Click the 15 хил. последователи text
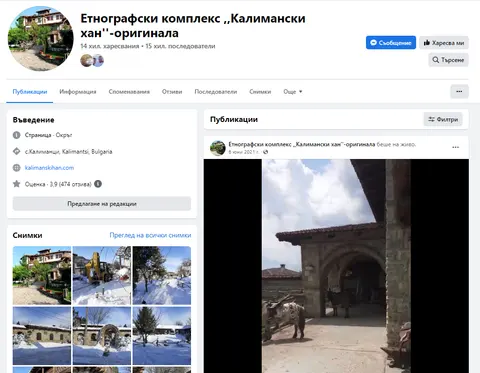Screen dimensions: 480x373 click(x=180, y=46)
